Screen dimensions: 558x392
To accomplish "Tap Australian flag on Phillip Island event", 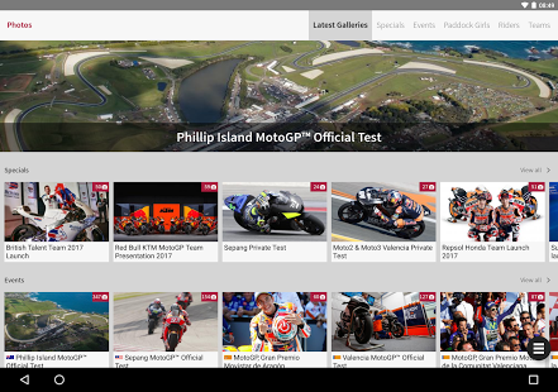I will tap(10, 357).
